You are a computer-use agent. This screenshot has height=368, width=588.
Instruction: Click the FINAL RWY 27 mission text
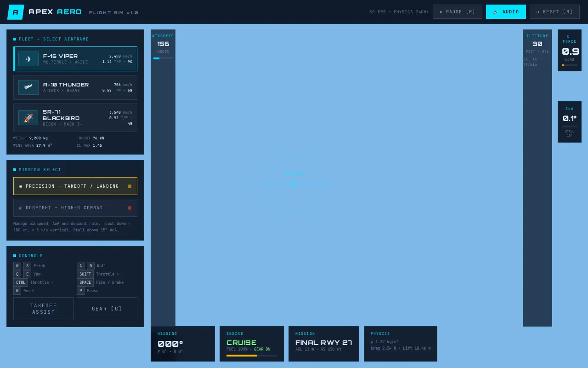[324, 343]
